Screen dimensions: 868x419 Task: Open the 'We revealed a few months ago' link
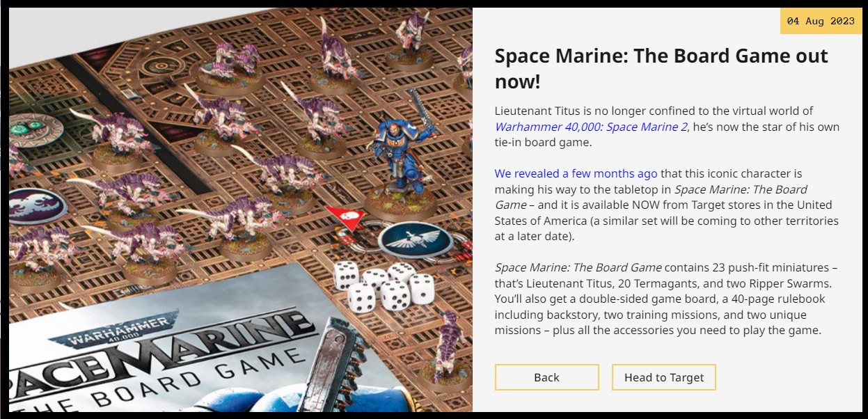pyautogui.click(x=576, y=173)
